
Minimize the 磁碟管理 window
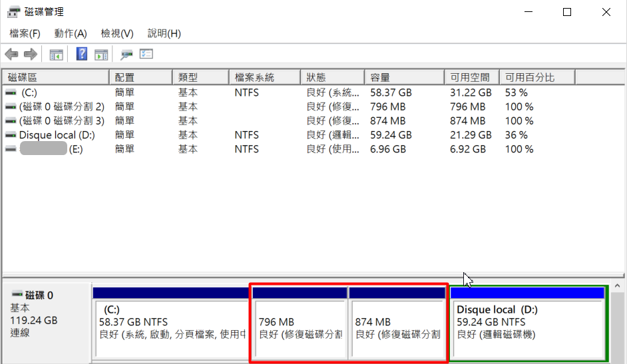click(528, 12)
